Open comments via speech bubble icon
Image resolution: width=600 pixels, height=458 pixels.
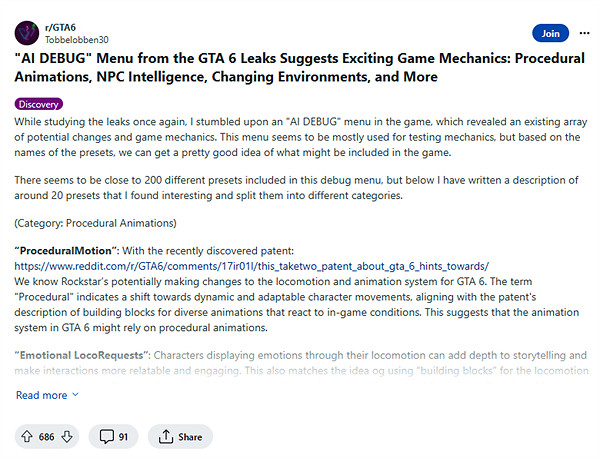[104, 436]
